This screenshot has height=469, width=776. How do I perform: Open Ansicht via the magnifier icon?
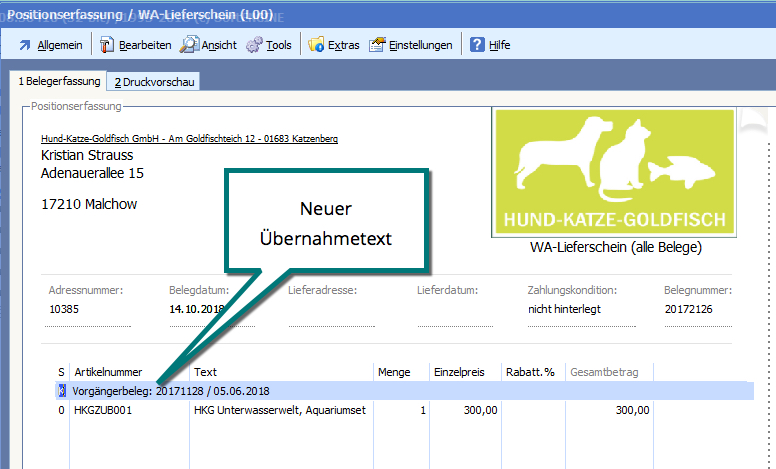(189, 45)
